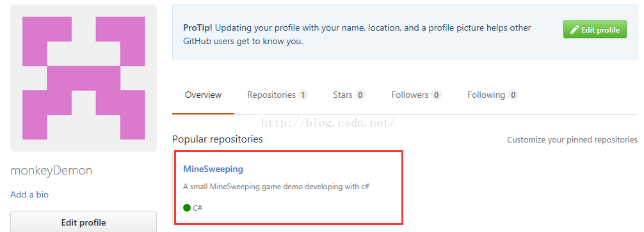644x232 pixels.
Task: Click the Add a bio link
Action: (29, 194)
